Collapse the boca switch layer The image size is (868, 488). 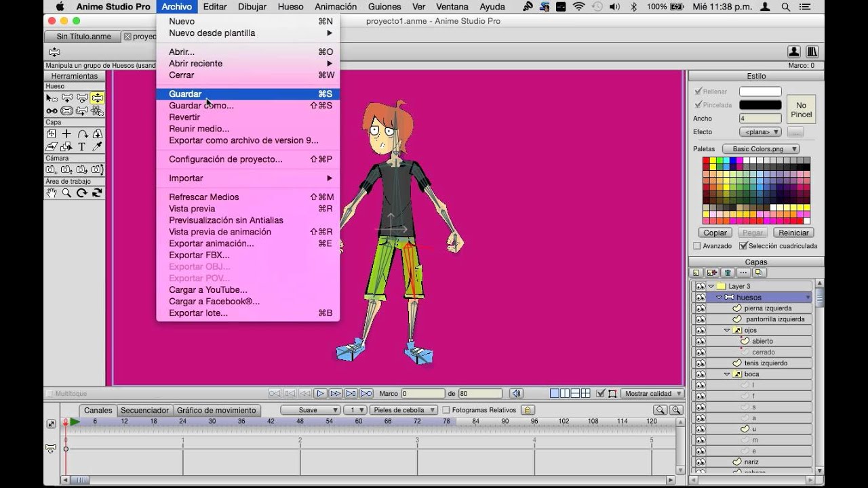click(727, 374)
